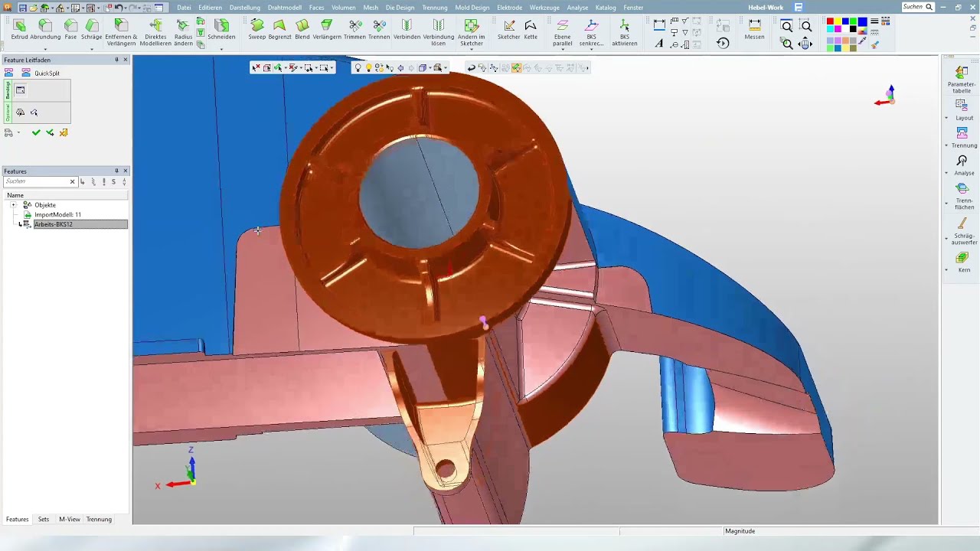Screen dimensions: 980x551
Task: Open the Direktes Modellieren tool
Action: coord(155,33)
